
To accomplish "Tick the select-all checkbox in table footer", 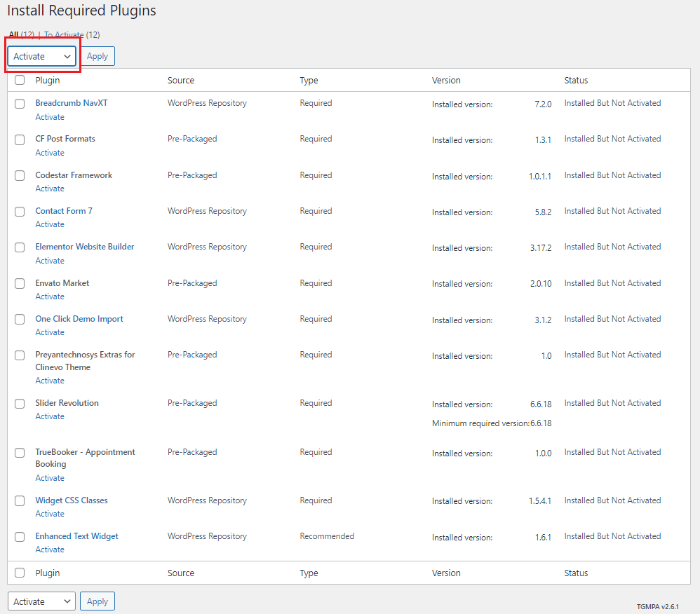I will (x=20, y=573).
